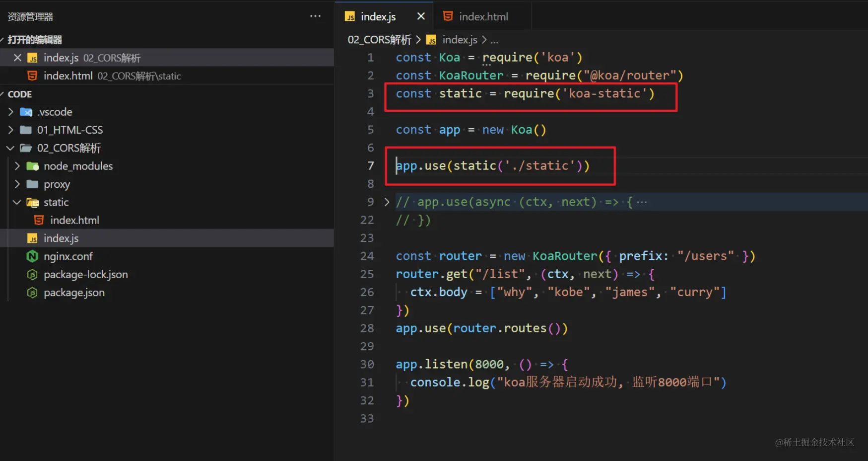Close index.js in open editors list
Viewport: 868px width, 461px height.
coord(17,58)
